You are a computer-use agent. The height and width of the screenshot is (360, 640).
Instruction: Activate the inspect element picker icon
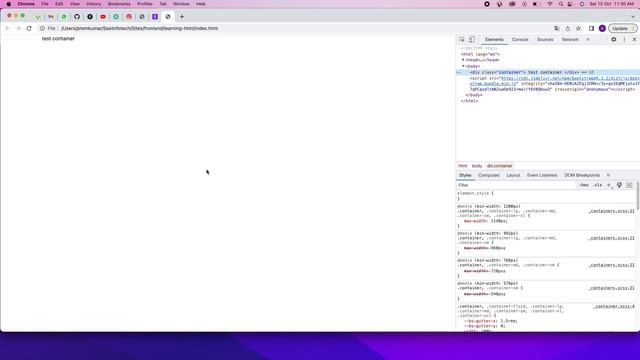(x=462, y=40)
